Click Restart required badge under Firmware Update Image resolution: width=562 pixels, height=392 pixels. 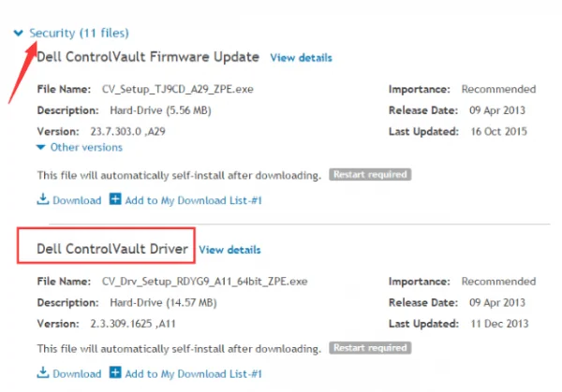370,174
